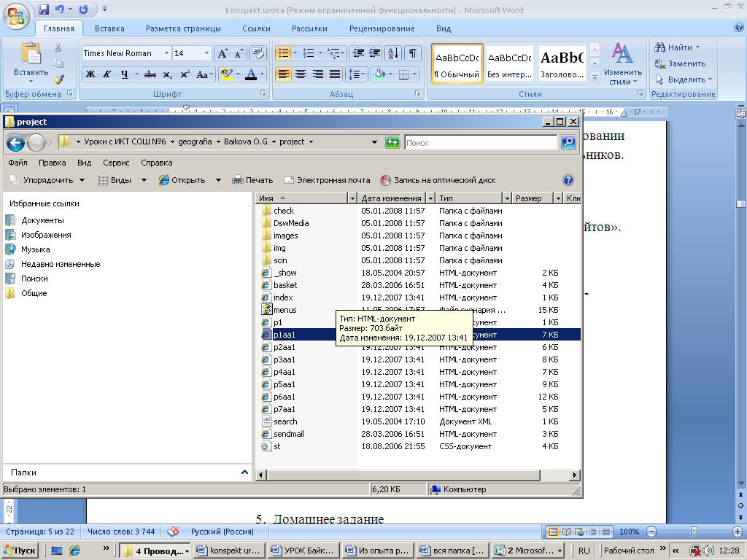Click multilevel list icon in Word
The width and height of the screenshot is (747, 560).
[334, 53]
